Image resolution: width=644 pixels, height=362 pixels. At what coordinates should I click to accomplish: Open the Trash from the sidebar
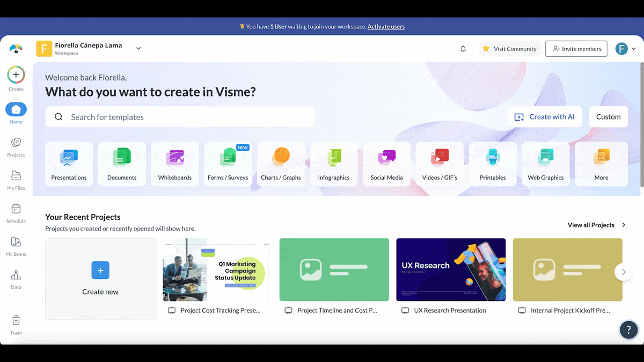pyautogui.click(x=16, y=322)
